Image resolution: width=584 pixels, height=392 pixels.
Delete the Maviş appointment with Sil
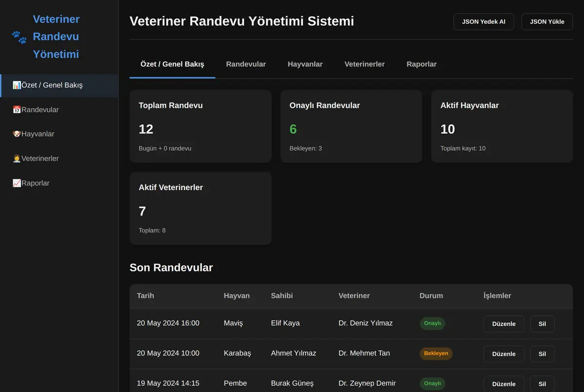point(542,324)
